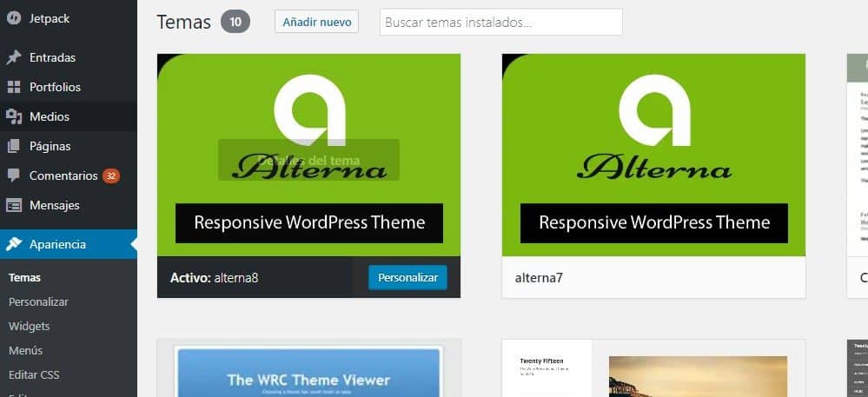868x397 pixels.
Task: Click the Páginas pages icon
Action: [14, 146]
